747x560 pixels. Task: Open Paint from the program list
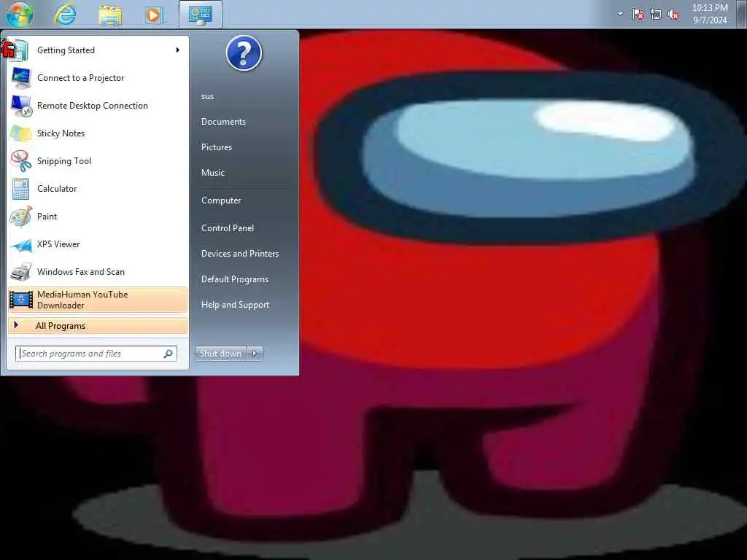click(x=98, y=216)
